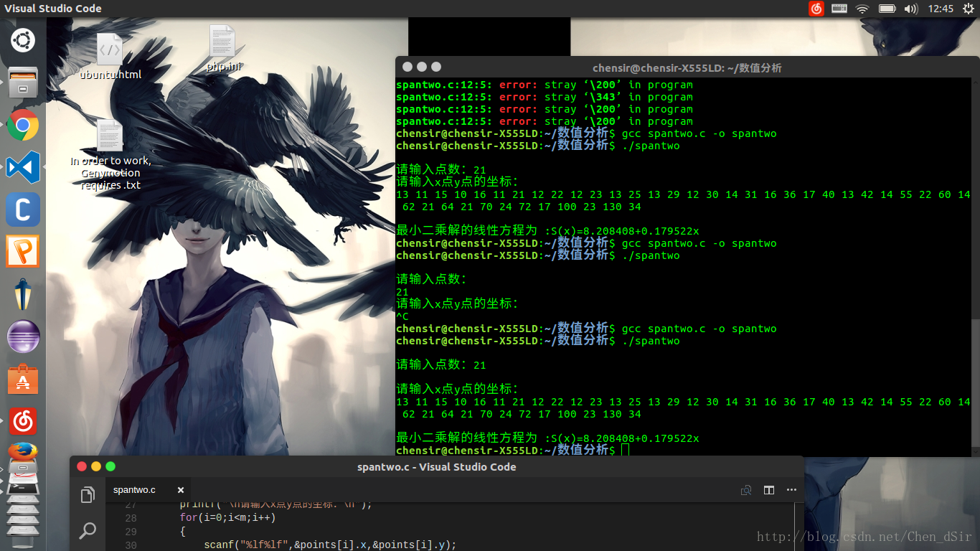Open the Eclipse IDE in the launcher
The image size is (980, 551).
(23, 336)
